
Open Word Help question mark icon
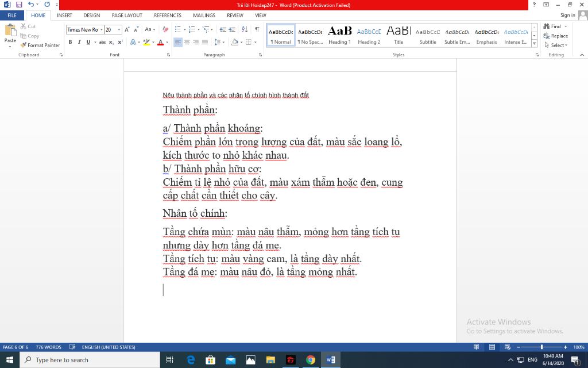[535, 5]
